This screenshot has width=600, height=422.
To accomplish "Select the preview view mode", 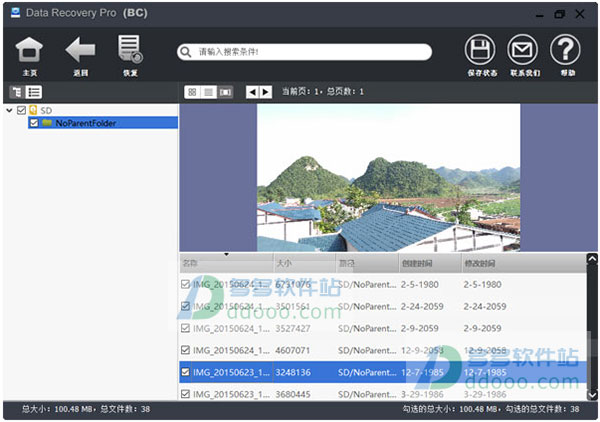I will point(225,92).
